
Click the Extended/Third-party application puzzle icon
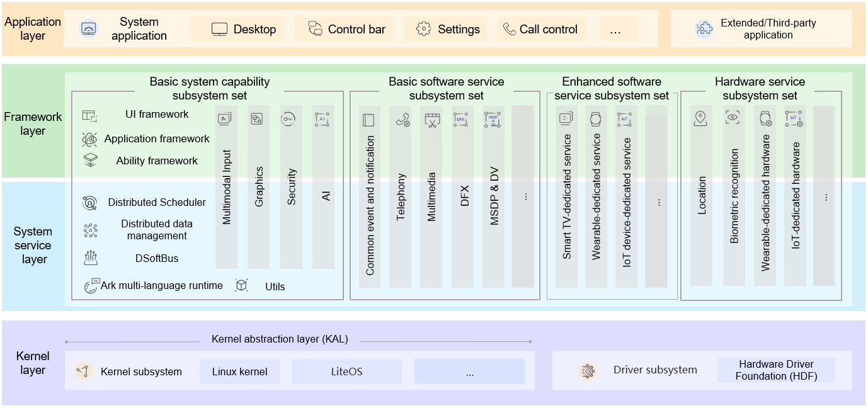click(704, 29)
